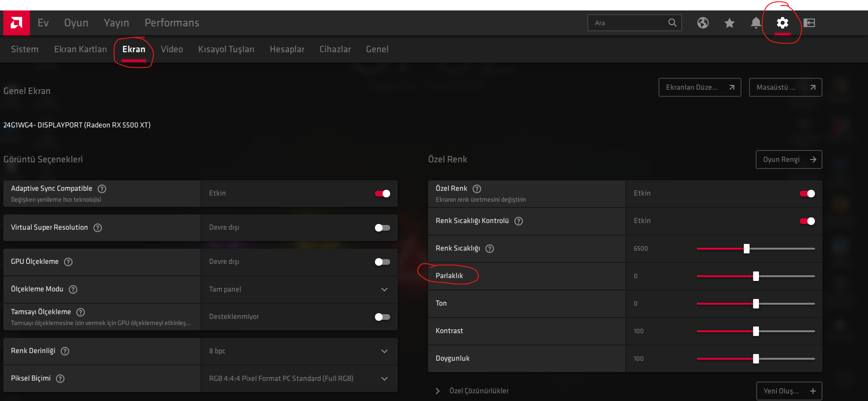The height and width of the screenshot is (401, 868).
Task: Click the Oyun Rengi button
Action: pyautogui.click(x=788, y=159)
